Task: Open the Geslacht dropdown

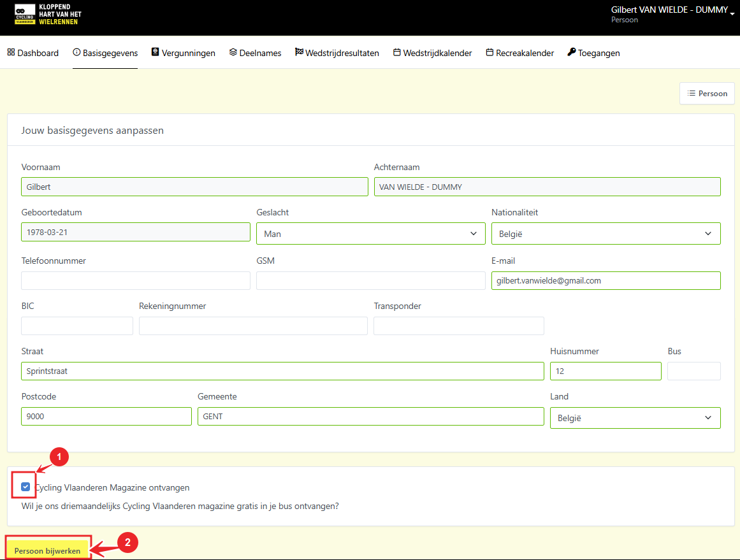Action: tap(370, 234)
